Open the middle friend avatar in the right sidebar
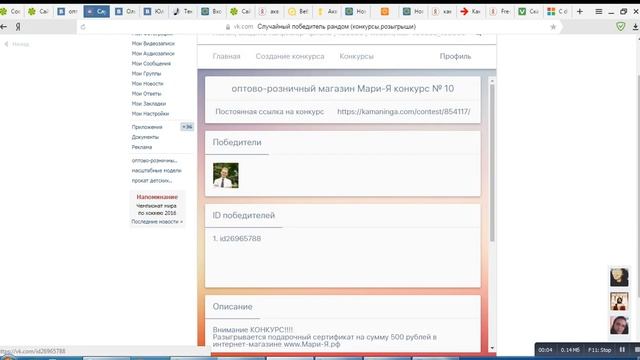This screenshot has height=360, width=640. [x=619, y=301]
